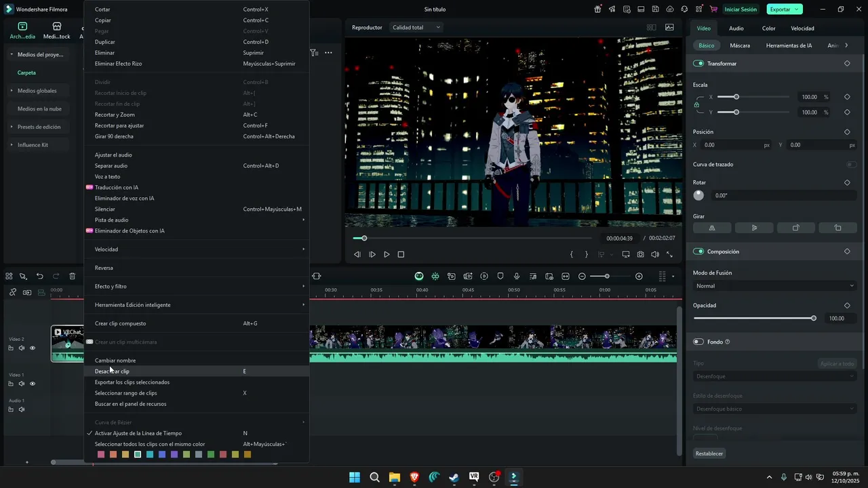
Task: Click the undo arrow in timeline toolbar
Action: tap(40, 277)
